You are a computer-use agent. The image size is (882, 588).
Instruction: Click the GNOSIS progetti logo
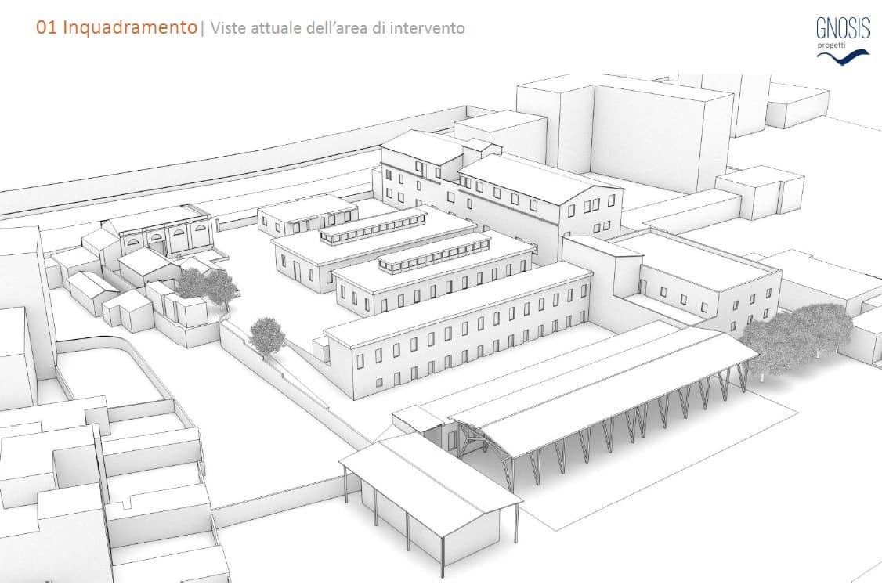point(843,41)
